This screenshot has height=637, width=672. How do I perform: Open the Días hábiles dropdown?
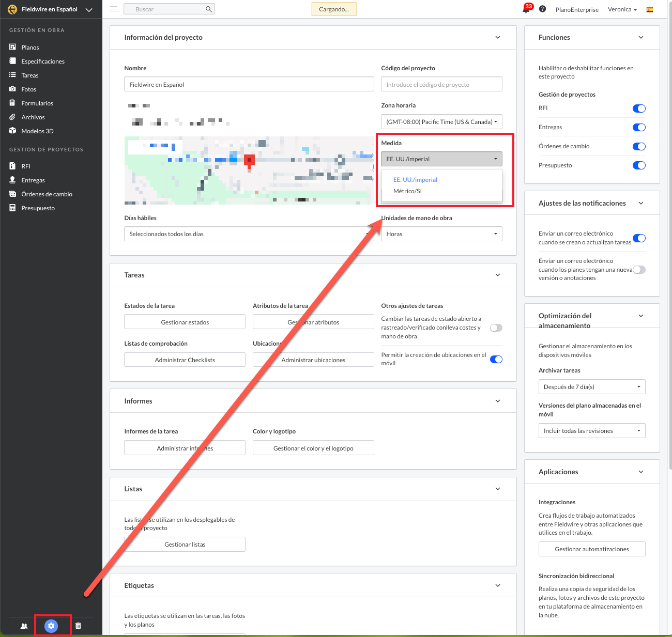pos(249,234)
